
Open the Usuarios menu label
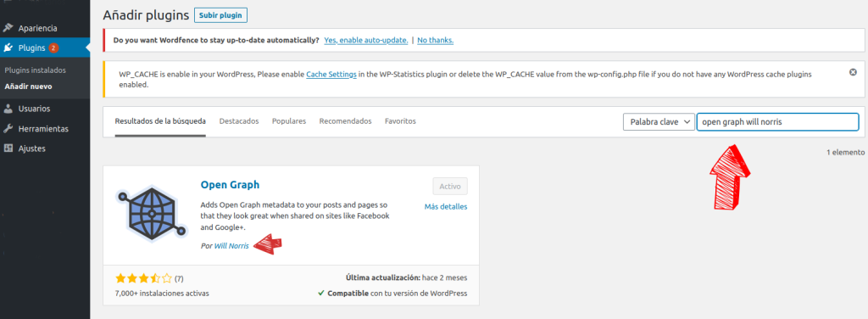pos(34,109)
